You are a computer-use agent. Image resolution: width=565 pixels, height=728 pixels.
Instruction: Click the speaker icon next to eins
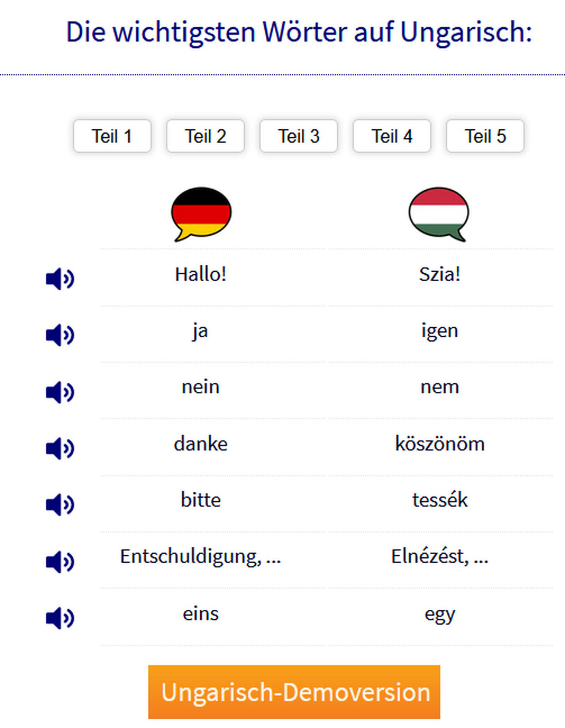pyautogui.click(x=60, y=618)
